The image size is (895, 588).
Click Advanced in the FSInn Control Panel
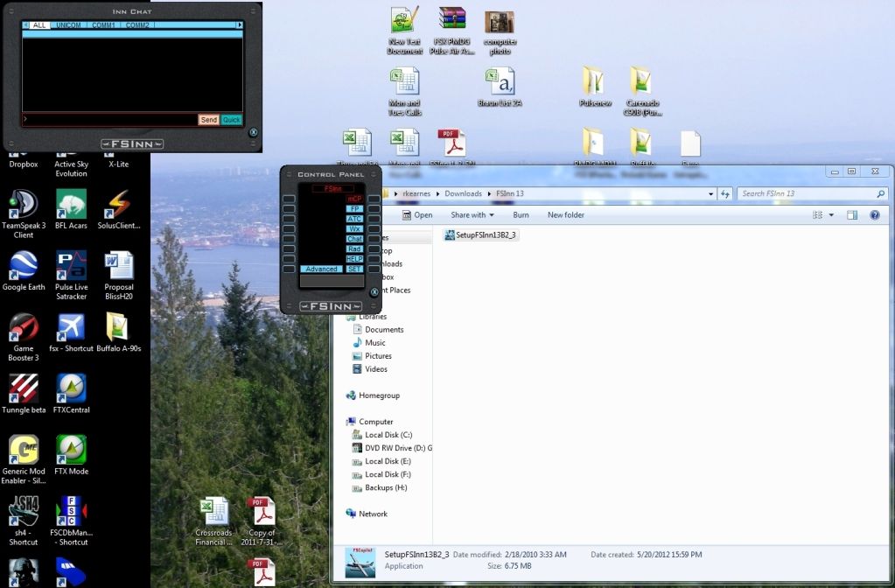click(321, 269)
